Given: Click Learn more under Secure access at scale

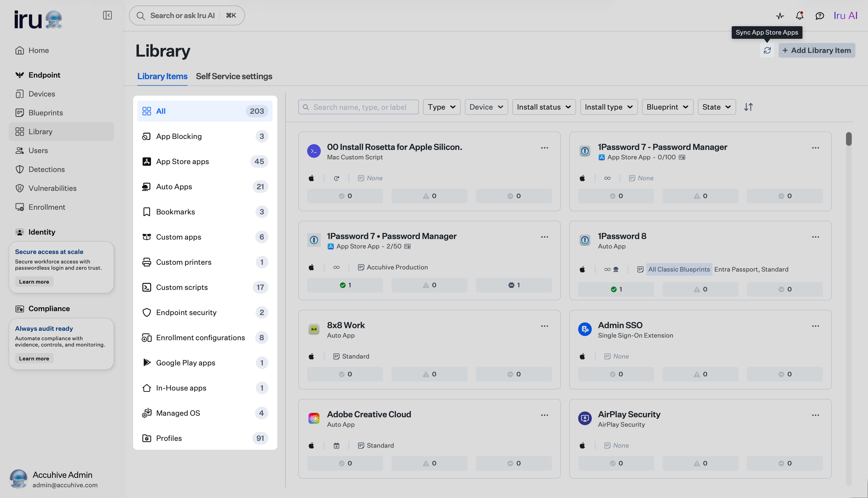Looking at the screenshot, I should click(x=34, y=282).
